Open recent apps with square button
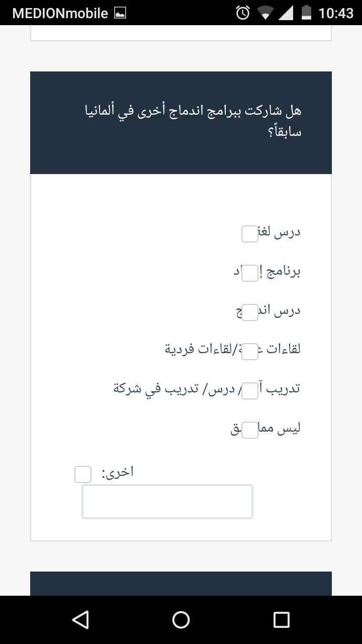 click(x=281, y=619)
